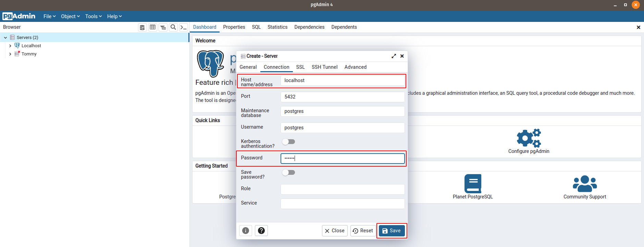Open the Tools menu

[x=93, y=16]
